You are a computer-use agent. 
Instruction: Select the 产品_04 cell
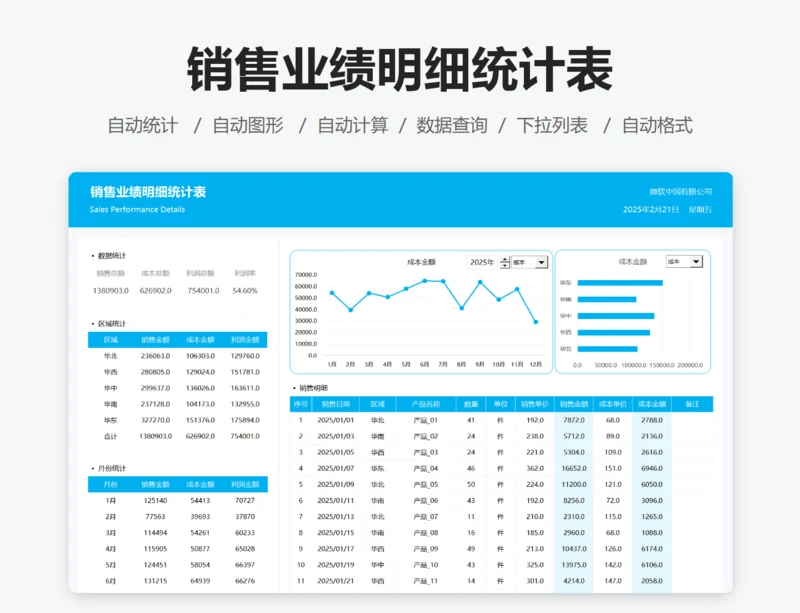(x=426, y=469)
